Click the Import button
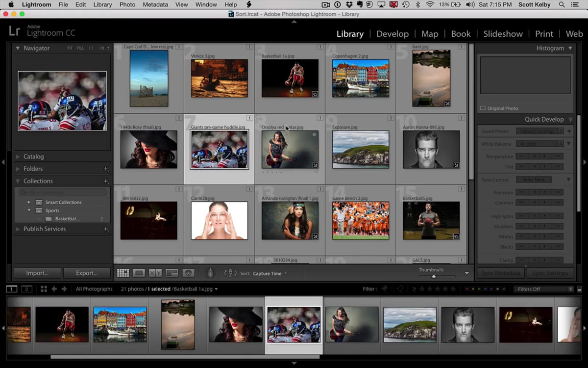The height and width of the screenshot is (368, 588). click(x=37, y=273)
